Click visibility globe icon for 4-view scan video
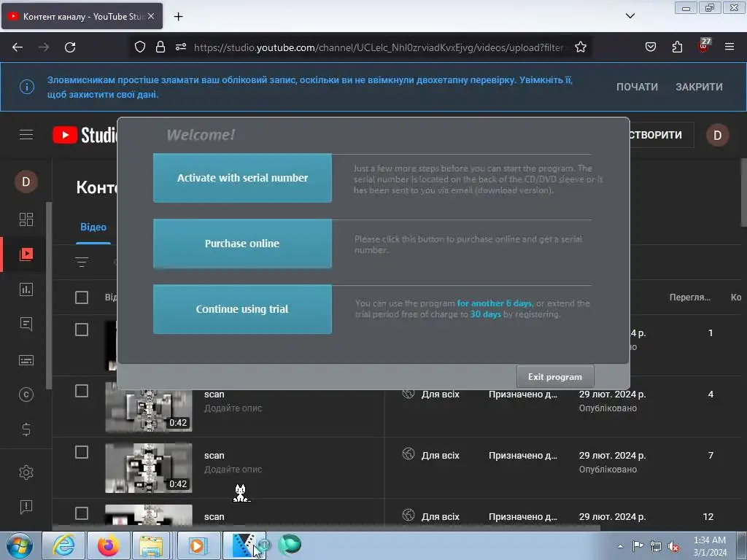747x560 pixels. pyautogui.click(x=409, y=393)
